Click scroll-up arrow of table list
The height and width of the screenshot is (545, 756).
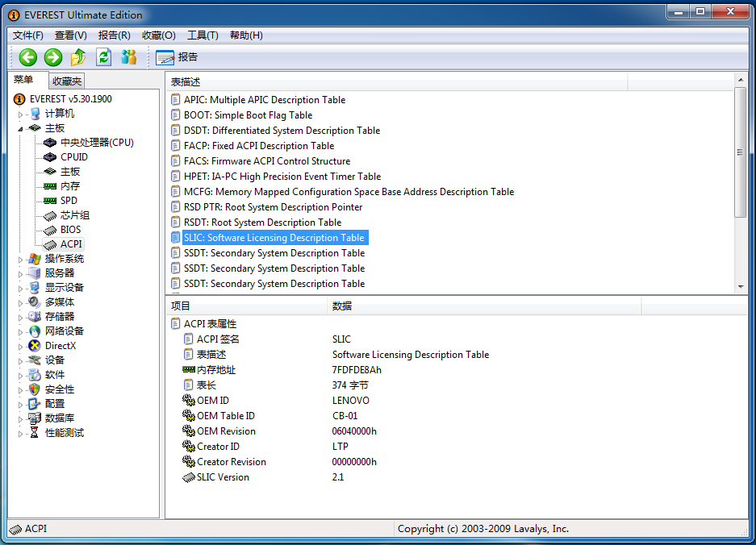click(741, 80)
